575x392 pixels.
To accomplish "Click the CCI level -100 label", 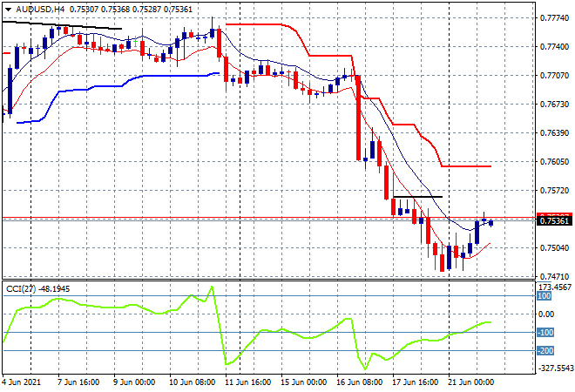I will coord(545,332).
